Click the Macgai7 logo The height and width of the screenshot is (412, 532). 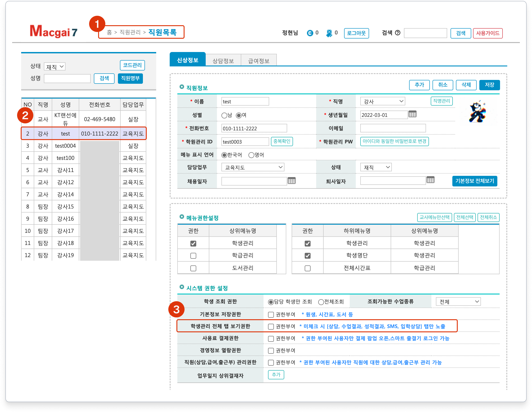point(53,32)
